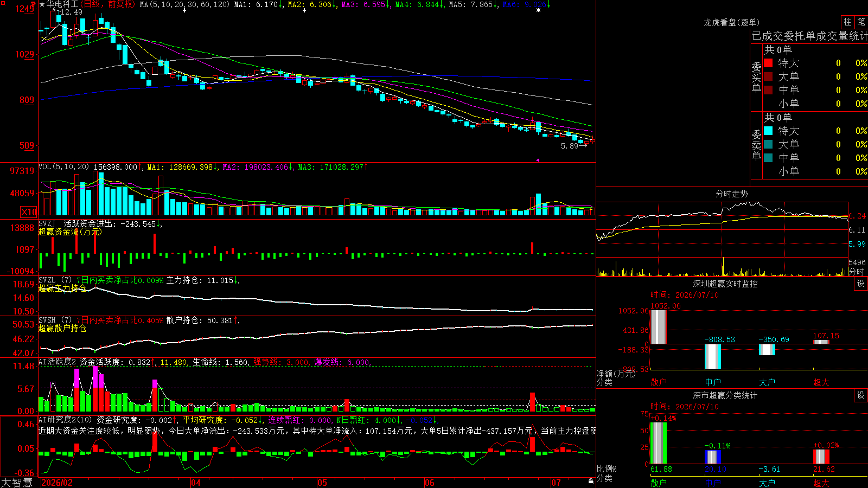Open 设 settings for 深圳超赢实时监控
The height and width of the screenshot is (488, 868).
point(861,284)
